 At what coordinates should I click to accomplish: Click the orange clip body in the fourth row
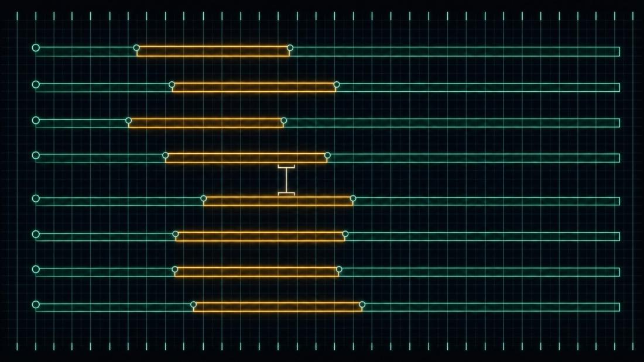(x=246, y=158)
